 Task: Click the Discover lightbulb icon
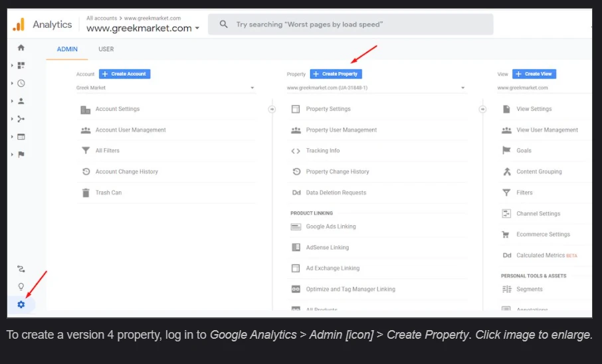coord(21,287)
